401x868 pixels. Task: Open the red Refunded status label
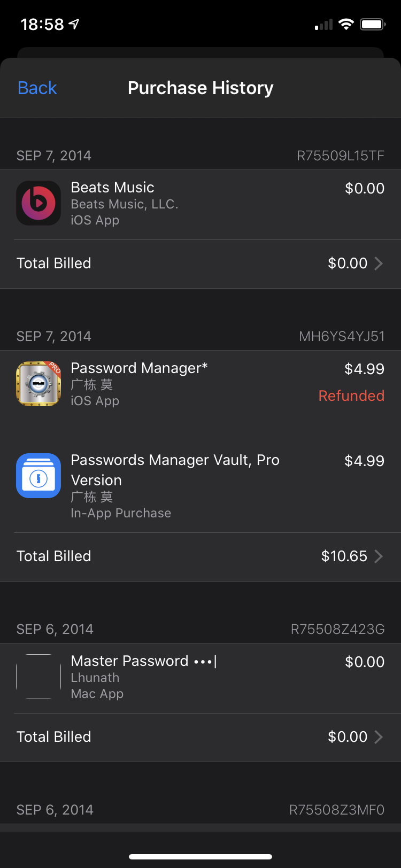pos(351,396)
